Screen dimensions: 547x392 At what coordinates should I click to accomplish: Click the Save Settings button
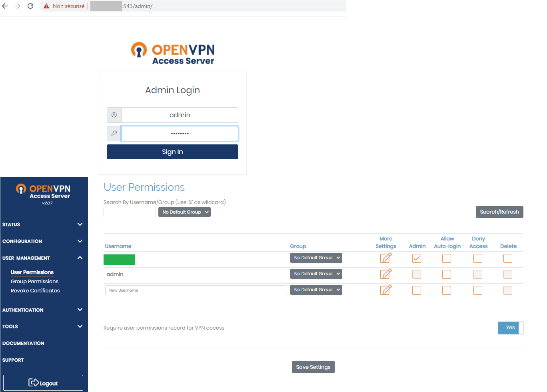pyautogui.click(x=313, y=367)
